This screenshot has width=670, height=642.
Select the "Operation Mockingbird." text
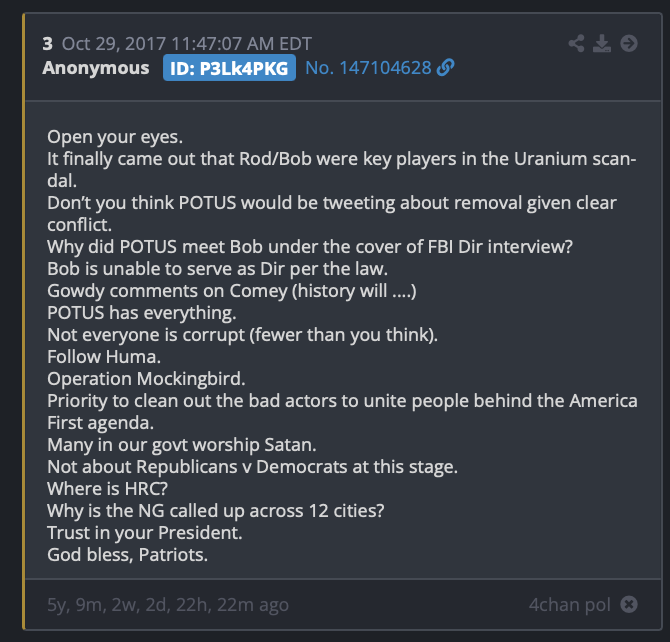click(146, 379)
